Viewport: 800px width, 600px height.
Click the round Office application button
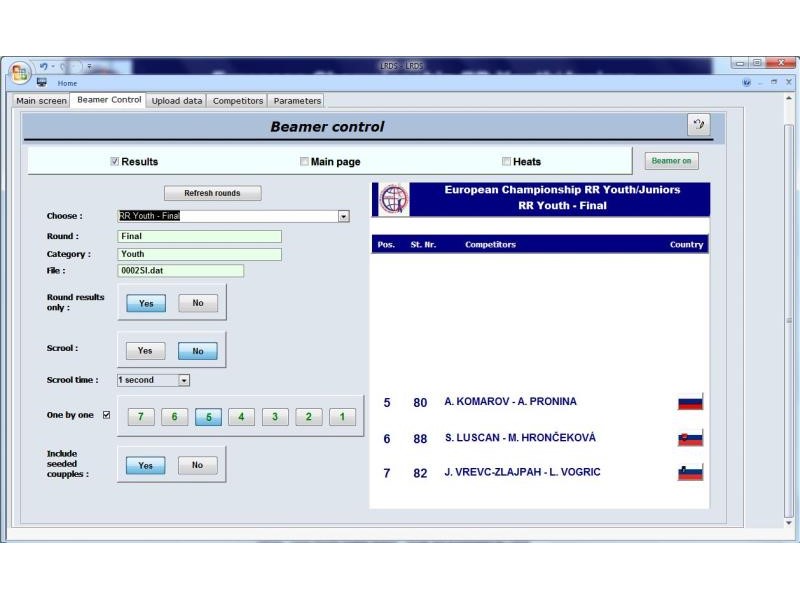[20, 73]
